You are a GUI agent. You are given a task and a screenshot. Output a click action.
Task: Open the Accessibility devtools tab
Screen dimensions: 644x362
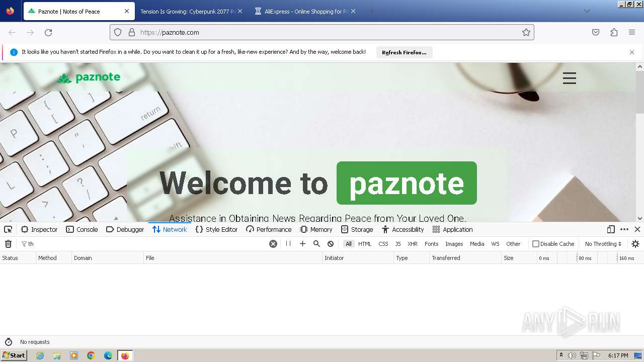coord(403,229)
